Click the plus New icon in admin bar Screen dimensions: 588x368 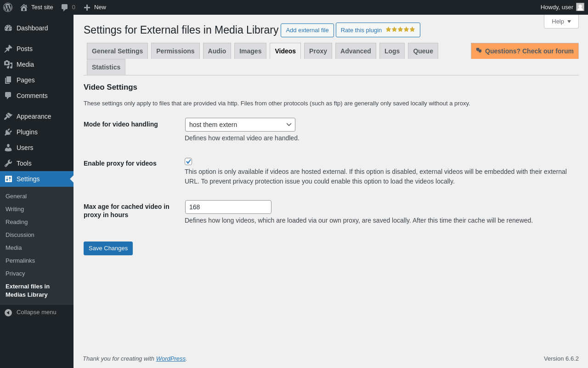tap(87, 7)
